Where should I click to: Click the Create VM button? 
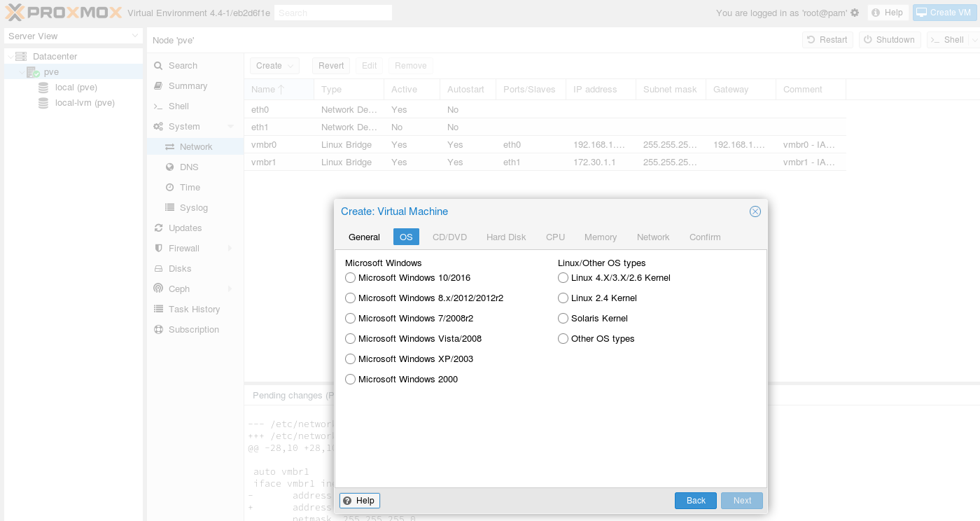945,13
